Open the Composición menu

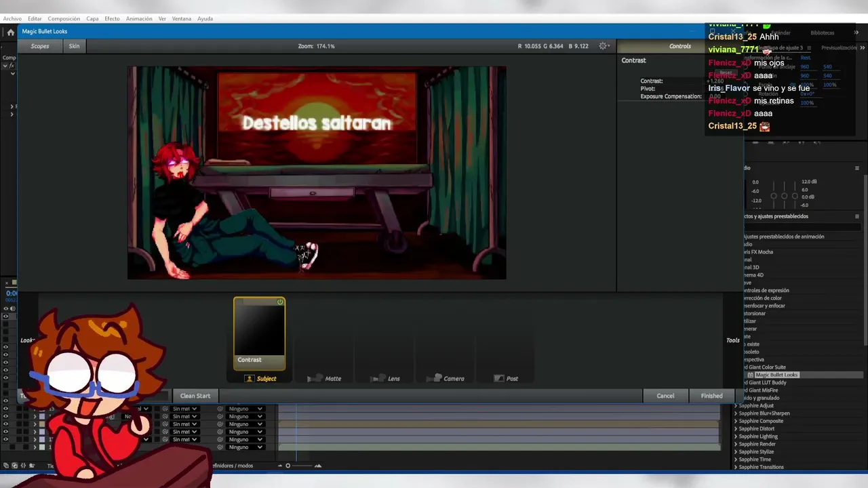pos(64,19)
